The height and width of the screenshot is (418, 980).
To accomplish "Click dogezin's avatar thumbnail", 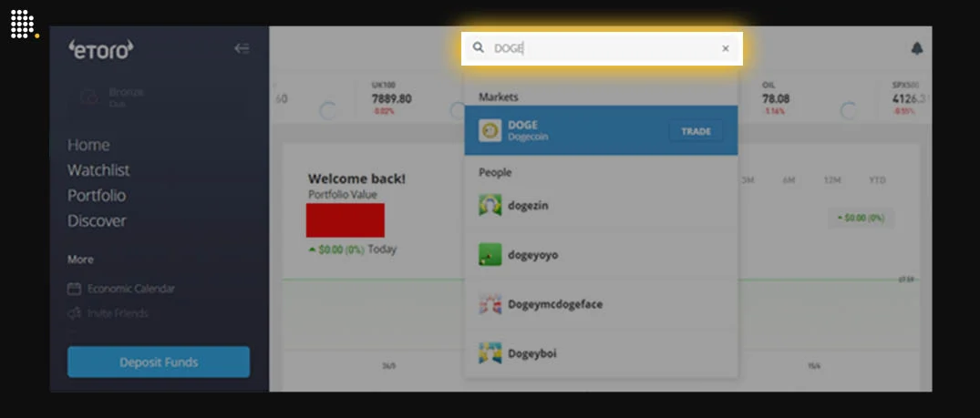I will pos(490,205).
